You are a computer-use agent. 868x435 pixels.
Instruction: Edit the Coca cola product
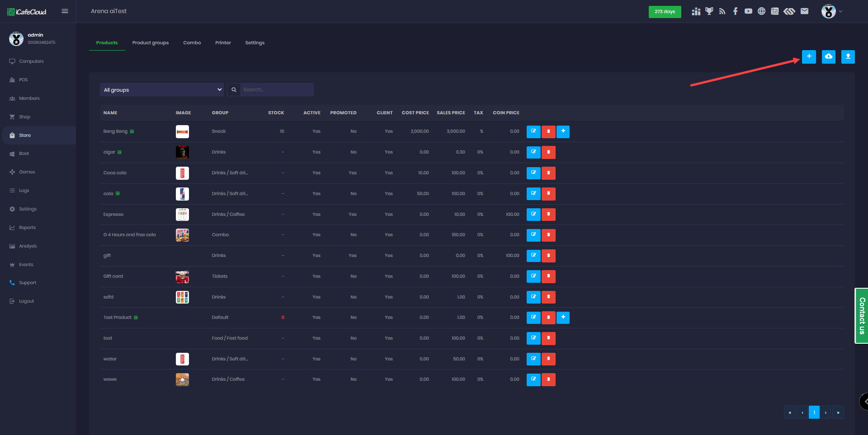click(533, 173)
